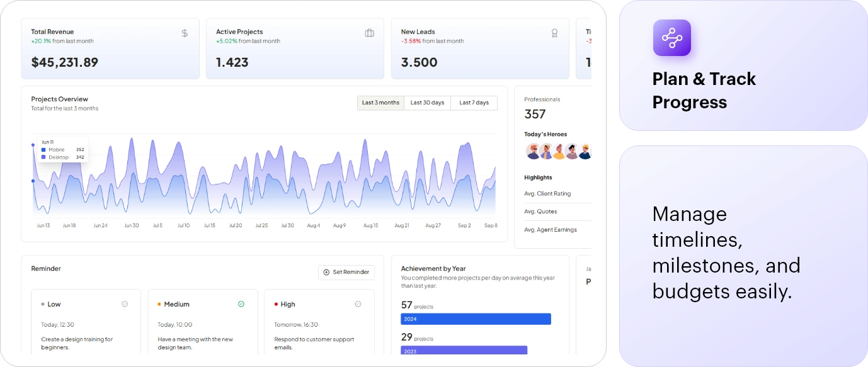Screen dimensions: 868x367
Task: Click the first avatar in Today's Heroes
Action: click(x=533, y=151)
